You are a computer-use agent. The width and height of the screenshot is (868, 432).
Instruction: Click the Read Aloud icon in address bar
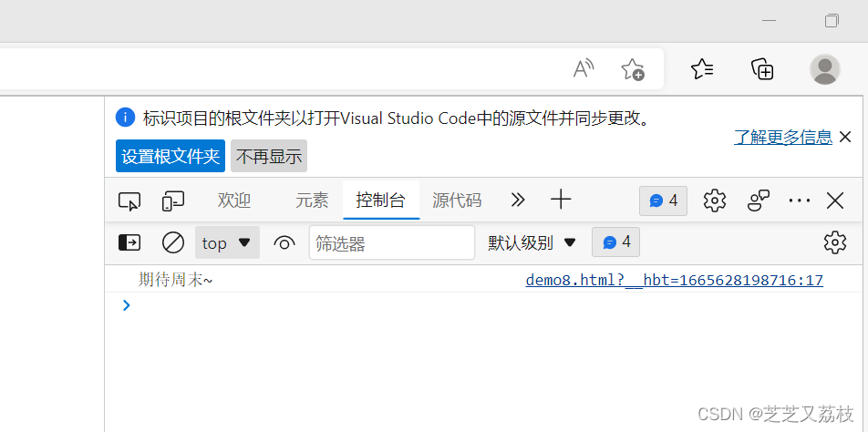[x=583, y=69]
